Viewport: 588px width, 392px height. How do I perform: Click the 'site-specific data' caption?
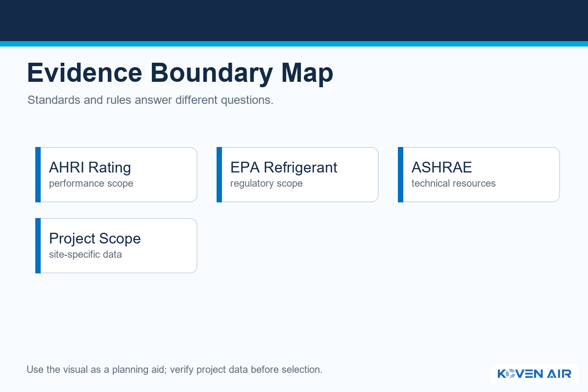pos(85,255)
